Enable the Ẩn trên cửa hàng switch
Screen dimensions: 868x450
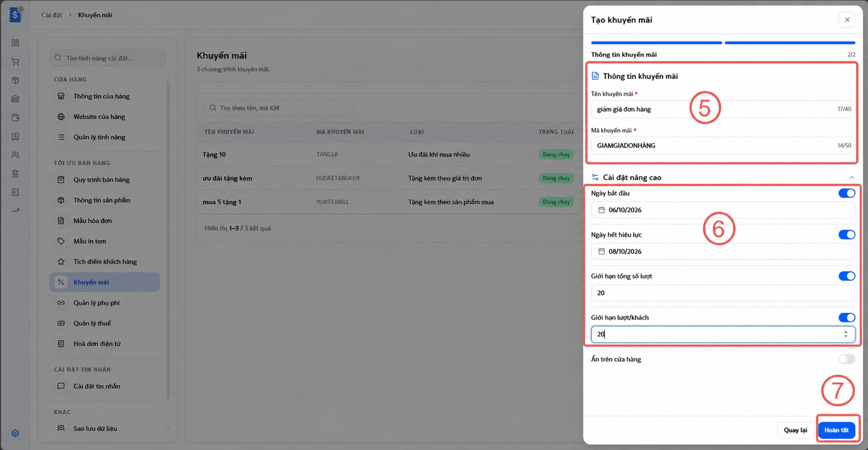pyautogui.click(x=847, y=359)
